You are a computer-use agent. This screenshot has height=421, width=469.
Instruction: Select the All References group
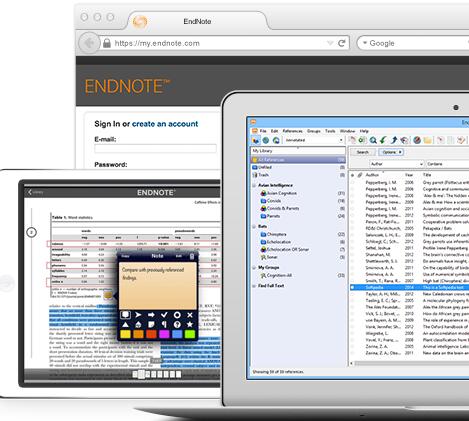(298, 160)
